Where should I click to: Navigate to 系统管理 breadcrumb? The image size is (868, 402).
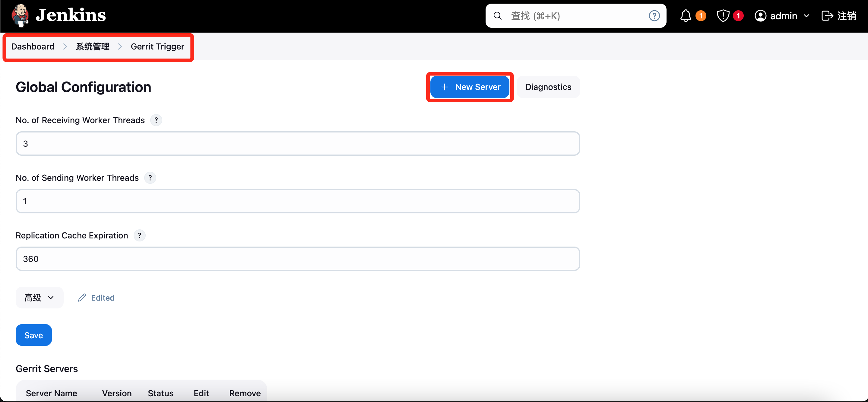(92, 46)
